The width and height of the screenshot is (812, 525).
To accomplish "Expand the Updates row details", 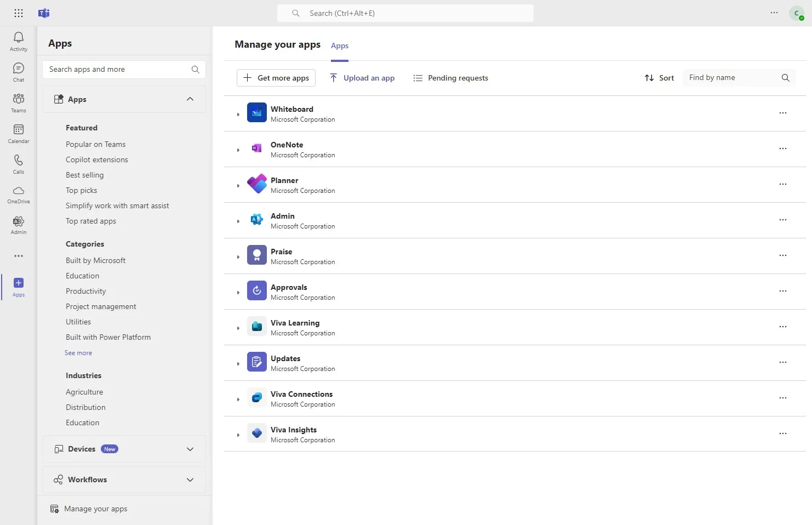I will pos(238,364).
